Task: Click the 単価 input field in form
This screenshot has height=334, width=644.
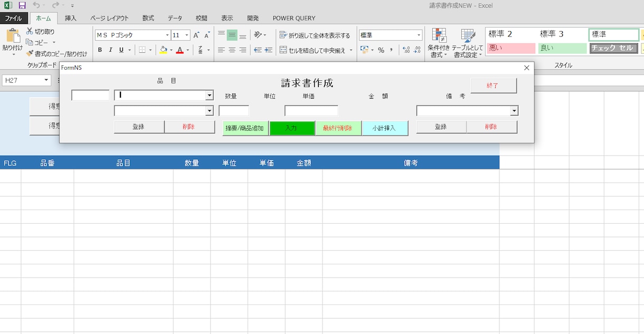Action: 311,111
